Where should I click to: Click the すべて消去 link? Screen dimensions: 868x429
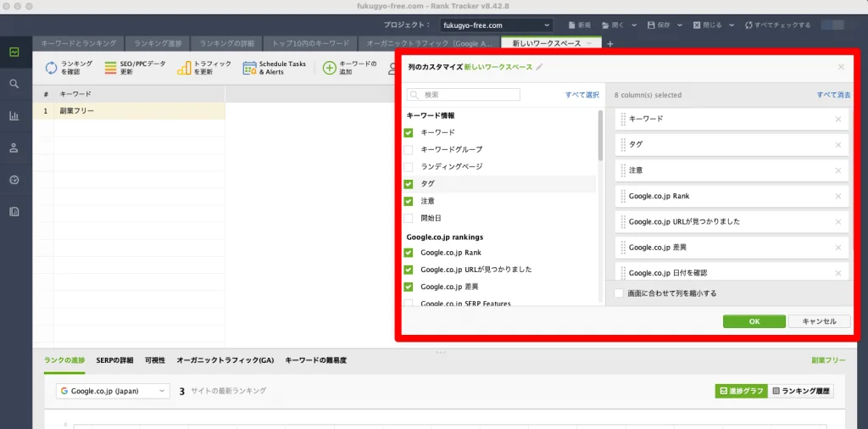[834, 95]
